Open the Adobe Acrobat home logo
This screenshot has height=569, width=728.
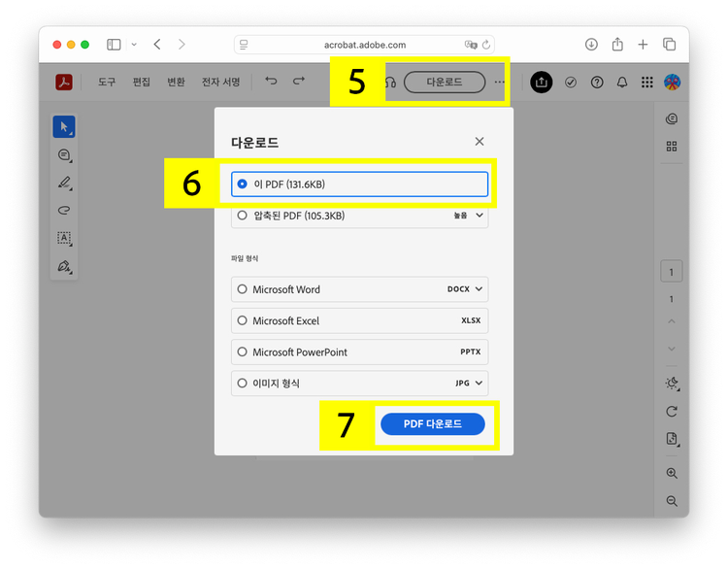coord(64,83)
